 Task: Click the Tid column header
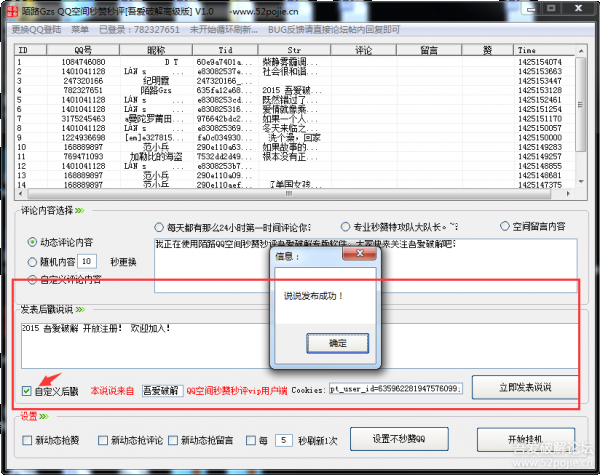point(225,50)
